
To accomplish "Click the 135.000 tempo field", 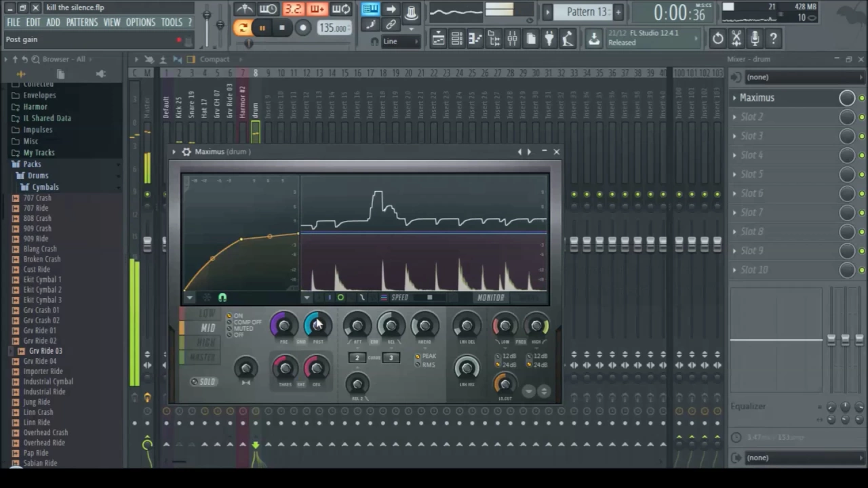I will point(333,28).
